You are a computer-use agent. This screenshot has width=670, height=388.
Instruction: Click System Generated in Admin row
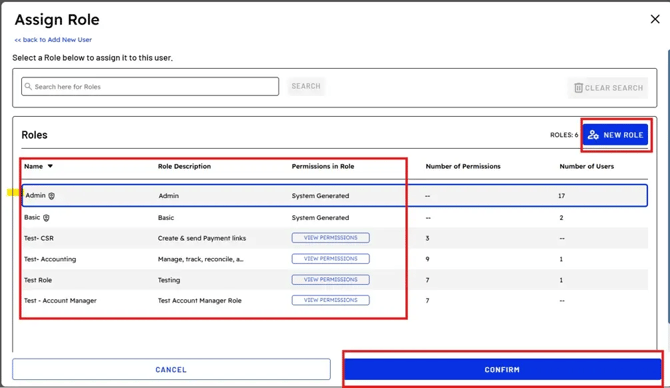coord(320,196)
